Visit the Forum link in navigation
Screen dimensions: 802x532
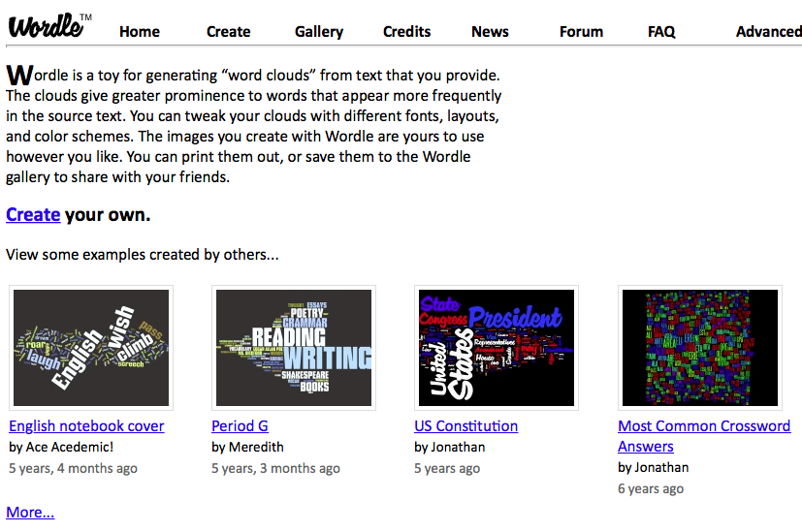pyautogui.click(x=581, y=32)
